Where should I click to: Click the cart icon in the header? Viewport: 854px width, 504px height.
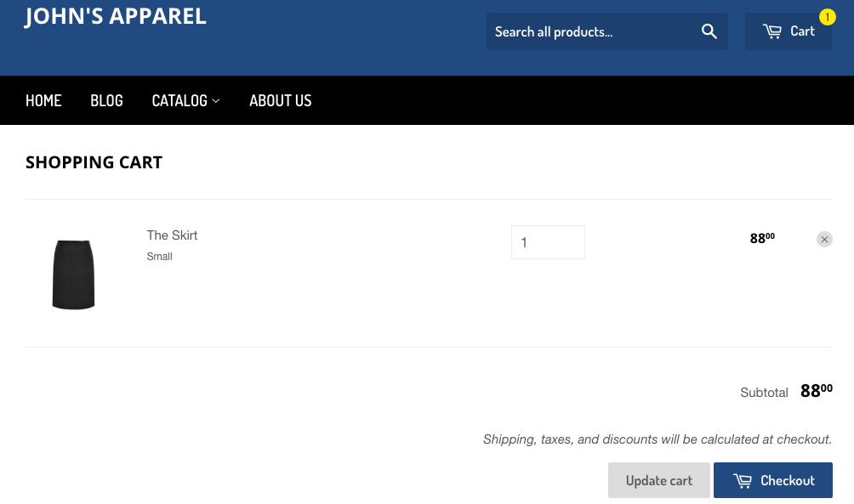[772, 31]
